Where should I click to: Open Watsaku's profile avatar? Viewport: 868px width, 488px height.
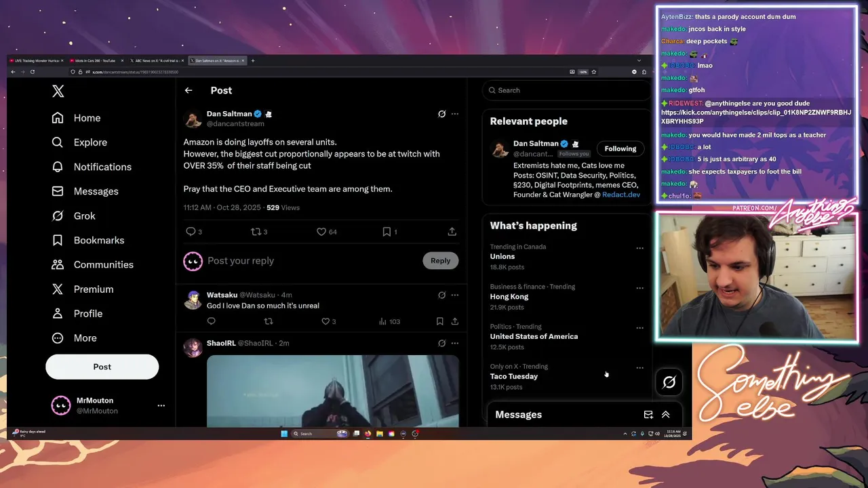[x=193, y=300]
